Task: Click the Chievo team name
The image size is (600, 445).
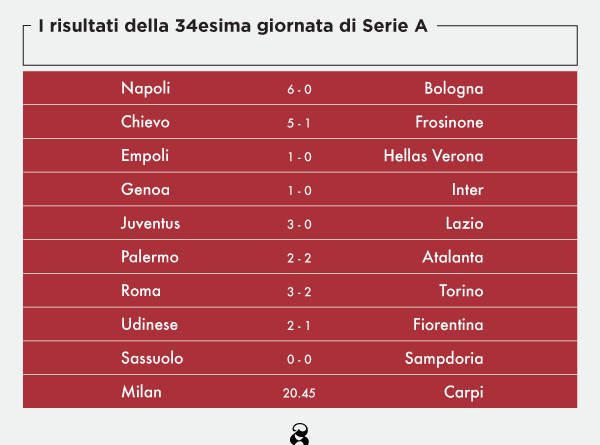Action: [145, 123]
